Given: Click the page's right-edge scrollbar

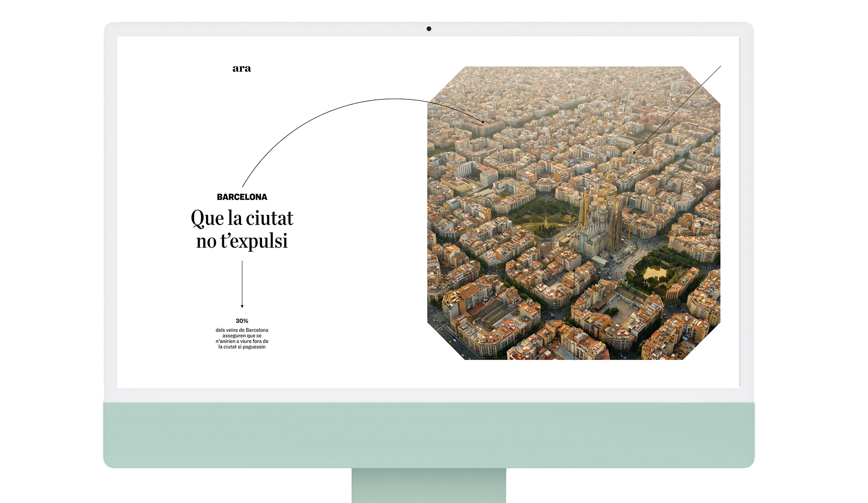Looking at the screenshot, I should 740,212.
